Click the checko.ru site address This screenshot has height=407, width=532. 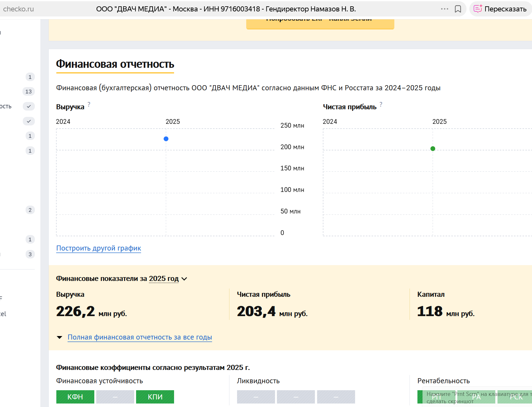(18, 9)
